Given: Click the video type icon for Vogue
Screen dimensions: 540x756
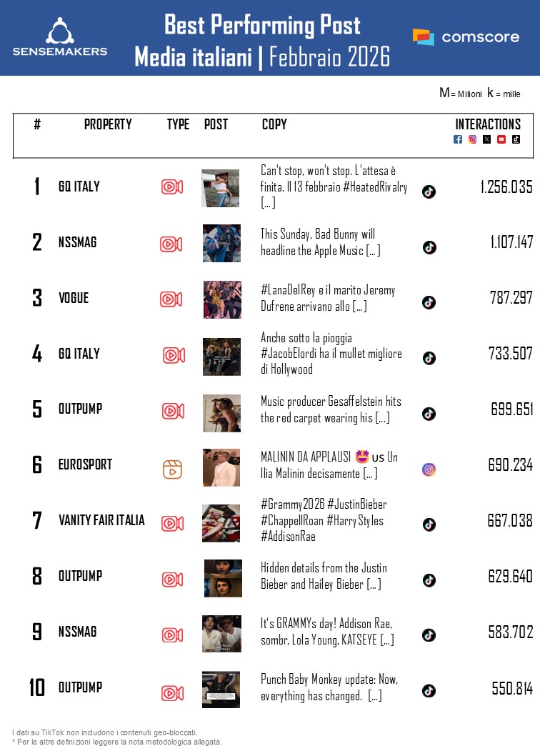Looking at the screenshot, I should tap(171, 299).
